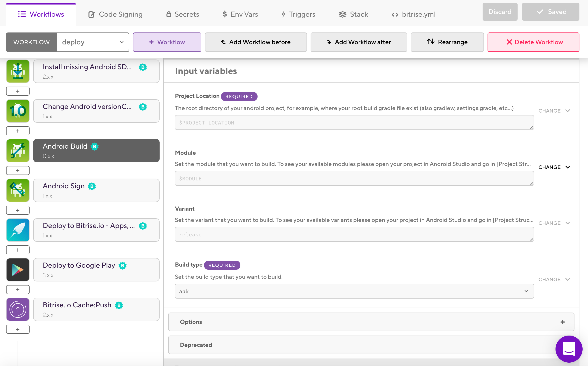Click into the Variant input field
Image resolution: width=588 pixels, height=366 pixels.
tap(354, 234)
